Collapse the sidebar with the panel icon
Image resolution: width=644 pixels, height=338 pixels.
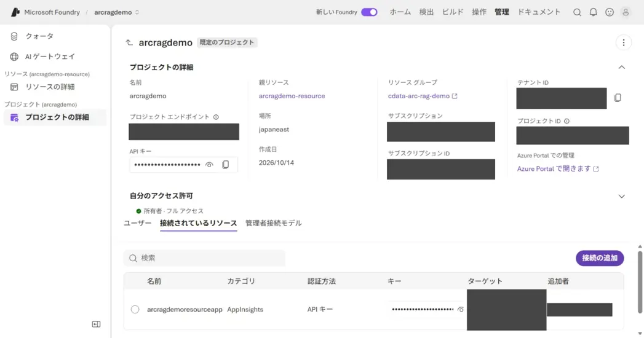click(x=96, y=324)
